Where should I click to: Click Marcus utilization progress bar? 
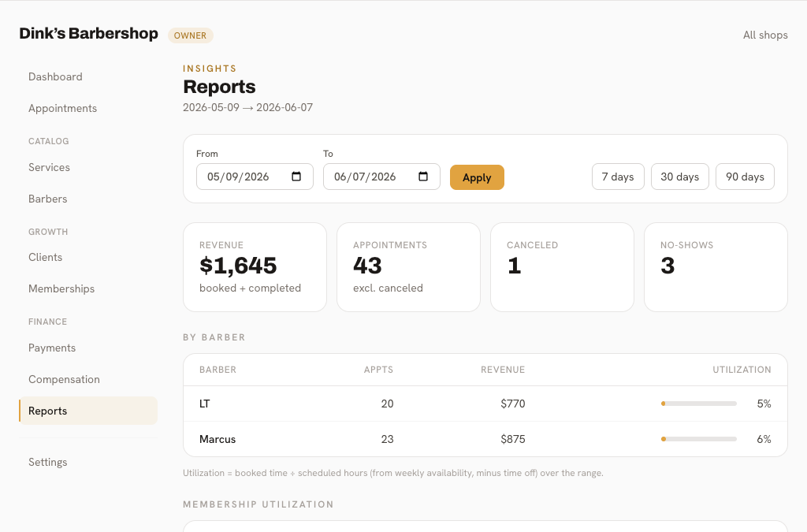699,439
